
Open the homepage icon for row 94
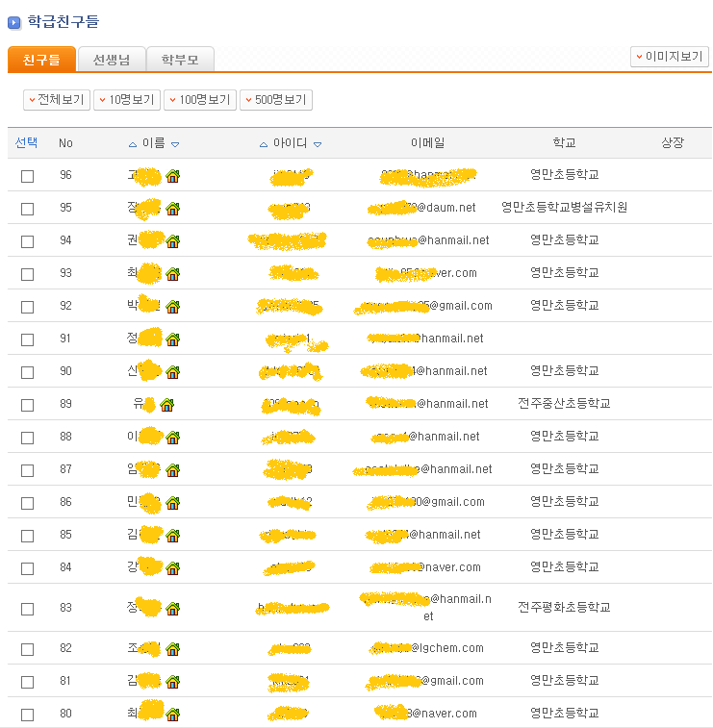(x=173, y=240)
